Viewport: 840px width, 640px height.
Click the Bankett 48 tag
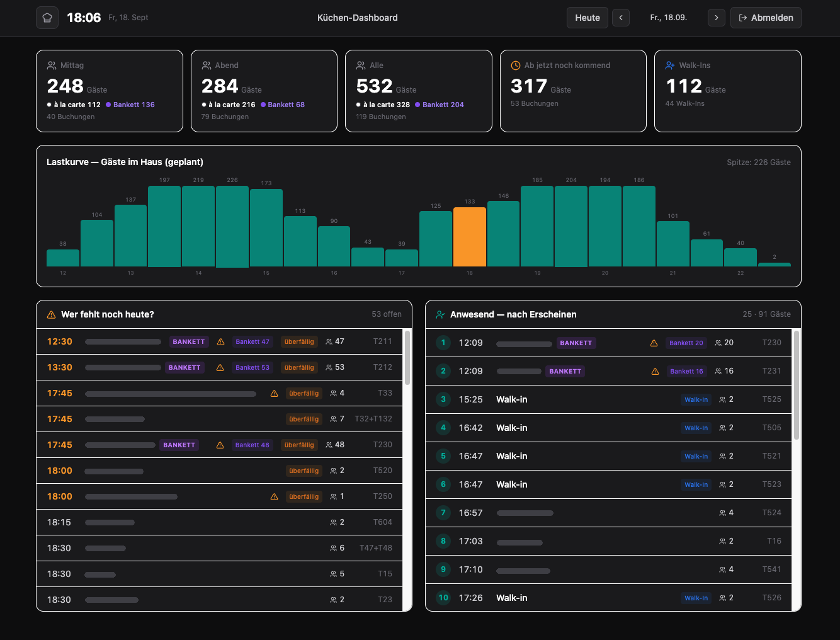(x=253, y=445)
